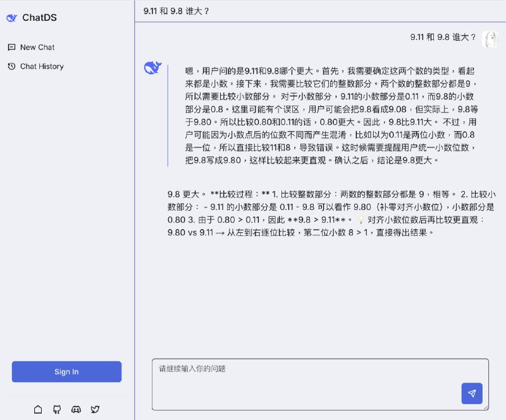Viewport: 506px width, 420px height.
Task: Open the ChatDS title link
Action: [39, 18]
